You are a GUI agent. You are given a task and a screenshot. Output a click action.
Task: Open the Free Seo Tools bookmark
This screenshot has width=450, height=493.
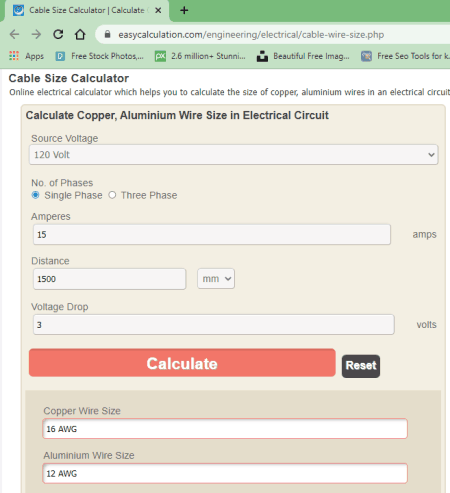(405, 56)
